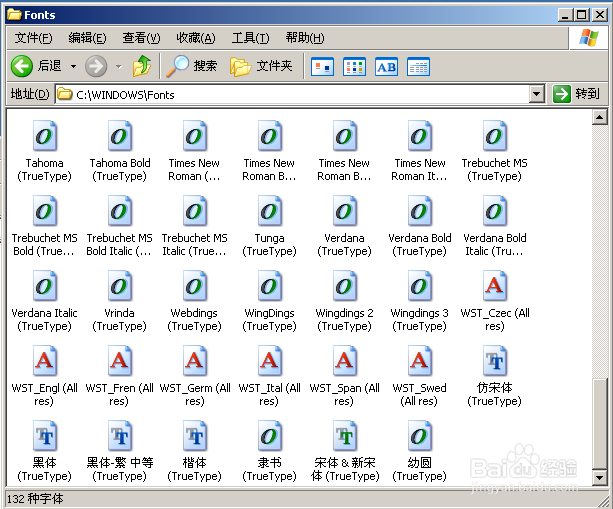Switch to large icons view
The image size is (613, 509).
(x=322, y=67)
